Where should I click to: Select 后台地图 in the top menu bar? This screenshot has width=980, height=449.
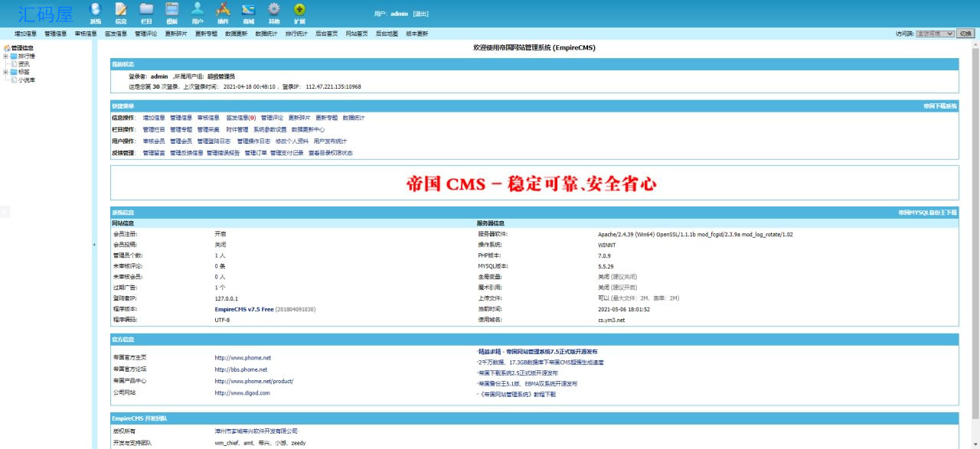387,34
